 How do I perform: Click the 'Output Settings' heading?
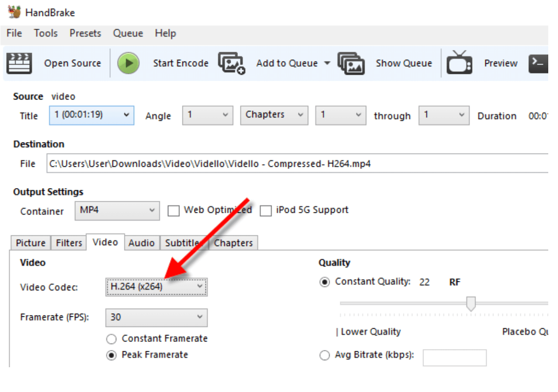coord(48,192)
